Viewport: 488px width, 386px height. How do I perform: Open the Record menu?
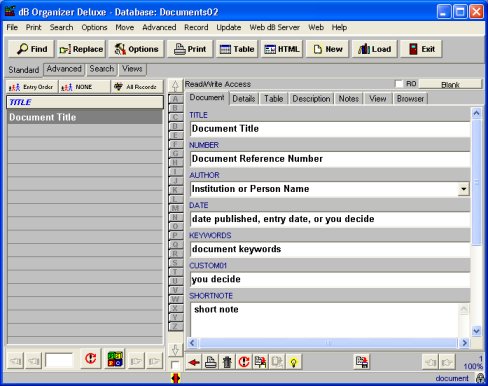[196, 27]
